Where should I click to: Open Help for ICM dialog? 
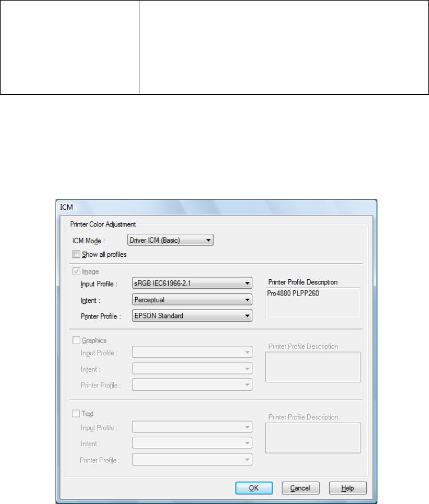pos(348,488)
